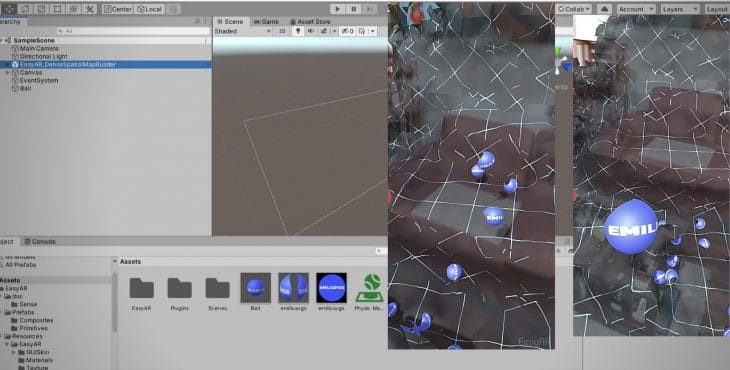Lock the Hierarchy panel
This screenshot has height=370, width=730.
tap(197, 21)
